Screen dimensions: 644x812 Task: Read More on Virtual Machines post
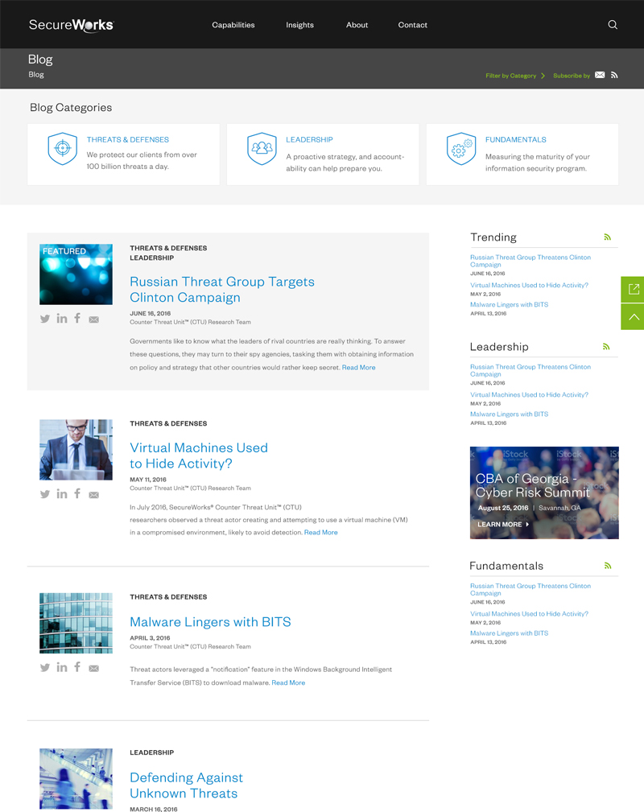point(320,533)
